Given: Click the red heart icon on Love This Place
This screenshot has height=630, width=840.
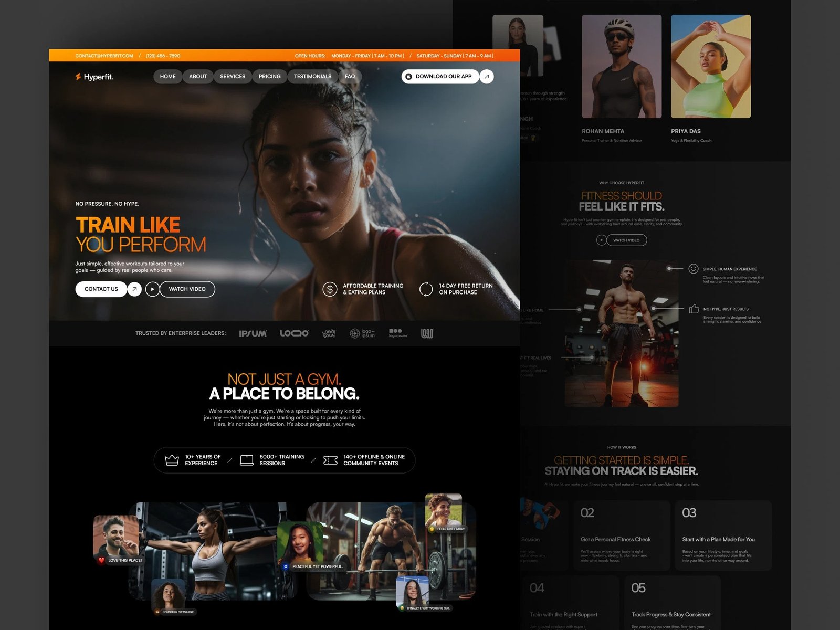Looking at the screenshot, I should click(101, 560).
